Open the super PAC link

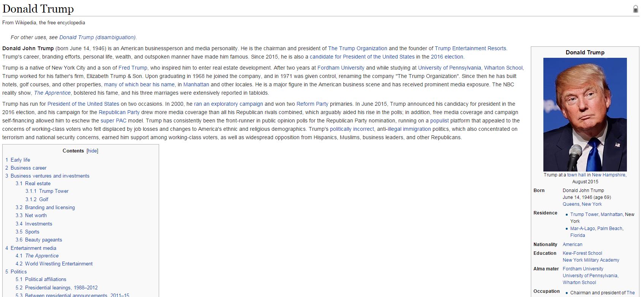click(113, 121)
